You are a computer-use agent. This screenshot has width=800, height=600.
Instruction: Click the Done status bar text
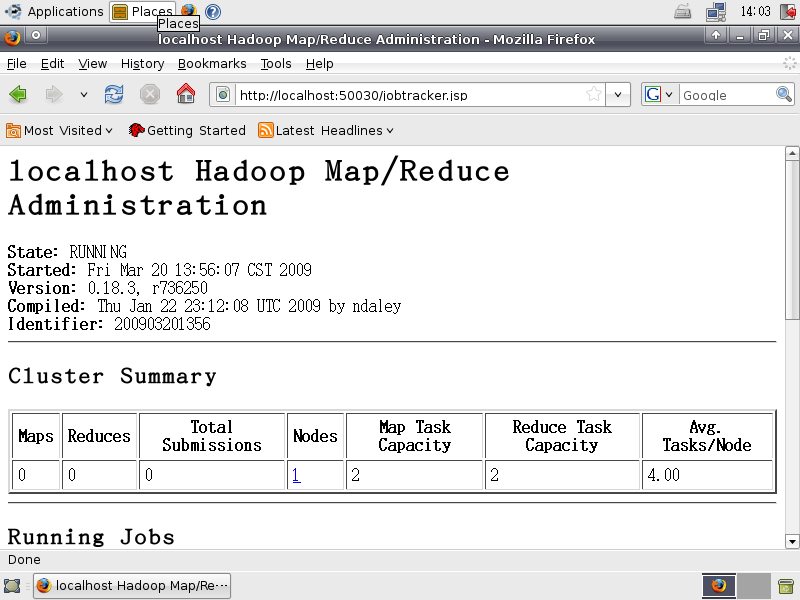24,560
